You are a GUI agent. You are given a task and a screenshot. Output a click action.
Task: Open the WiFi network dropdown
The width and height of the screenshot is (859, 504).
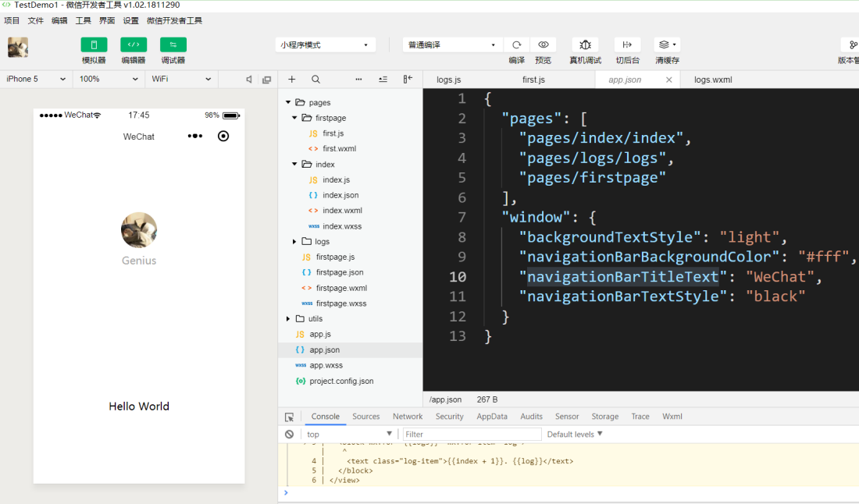point(182,79)
